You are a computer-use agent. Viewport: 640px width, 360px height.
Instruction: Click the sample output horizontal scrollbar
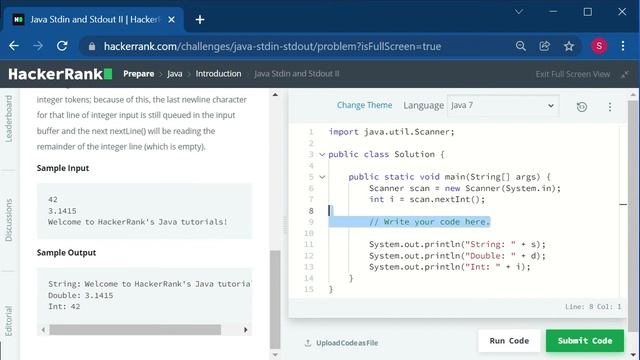click(x=135, y=329)
